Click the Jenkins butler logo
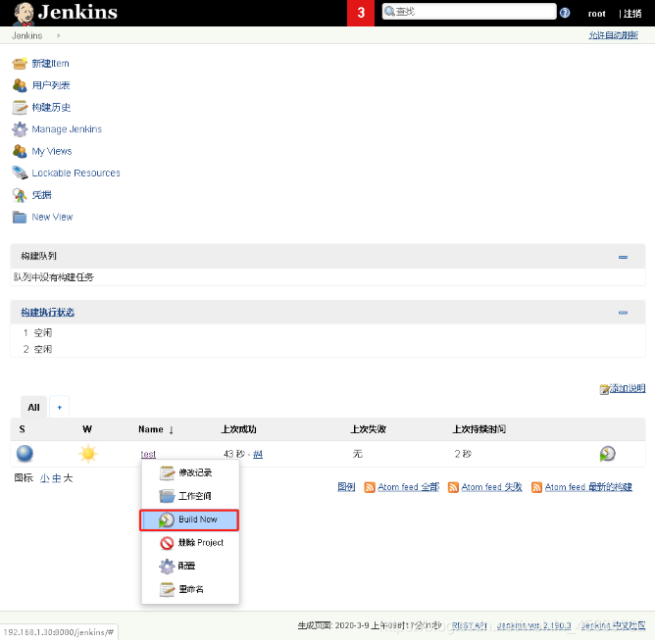This screenshot has width=655, height=644. 24,14
